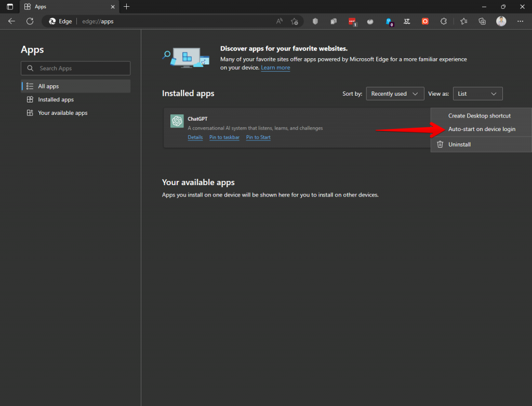Screen dimensions: 532x406
Task: Click the Edge logo in address bar
Action: click(52, 21)
